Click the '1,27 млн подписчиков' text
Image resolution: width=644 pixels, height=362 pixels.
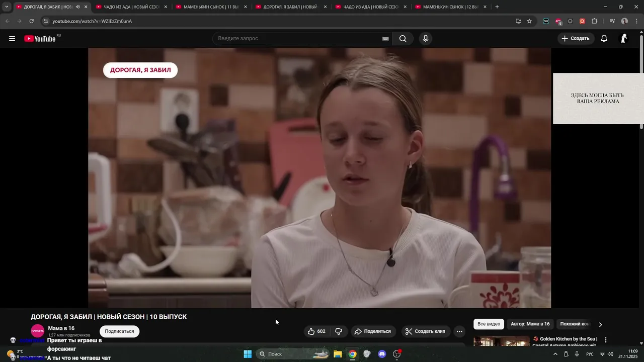coord(69,335)
